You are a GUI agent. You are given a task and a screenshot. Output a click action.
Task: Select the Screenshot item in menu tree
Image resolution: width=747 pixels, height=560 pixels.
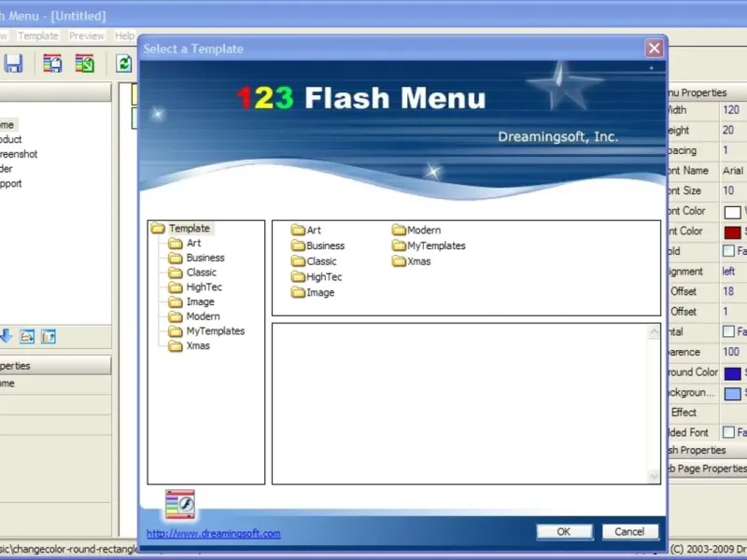tap(19, 154)
